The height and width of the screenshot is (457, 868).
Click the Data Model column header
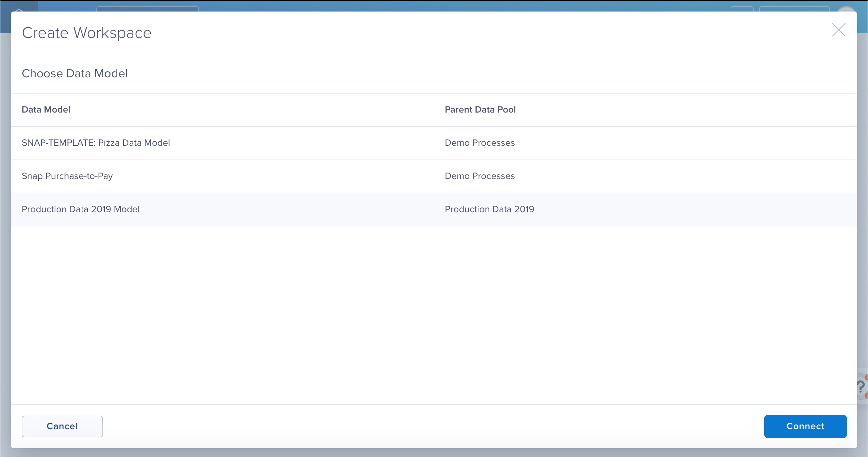coord(46,110)
